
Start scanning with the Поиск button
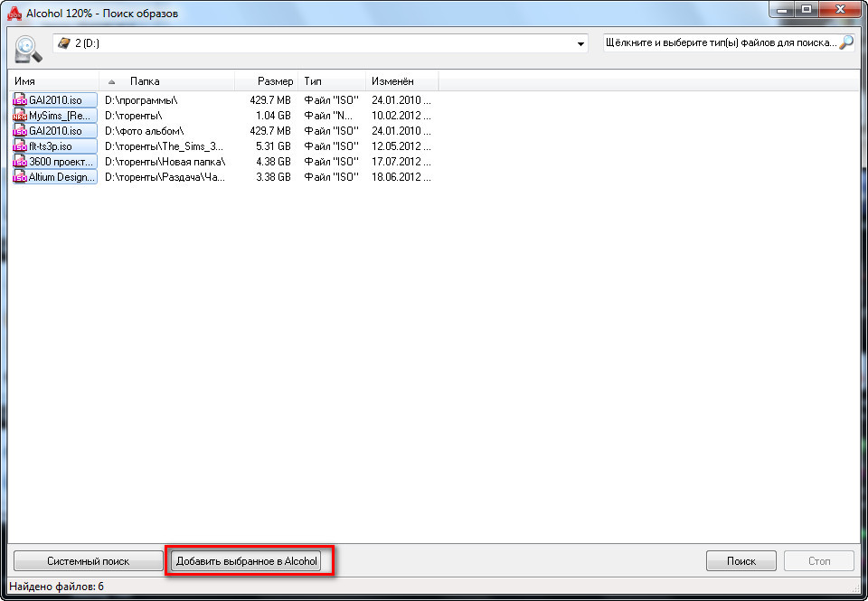pyautogui.click(x=741, y=561)
